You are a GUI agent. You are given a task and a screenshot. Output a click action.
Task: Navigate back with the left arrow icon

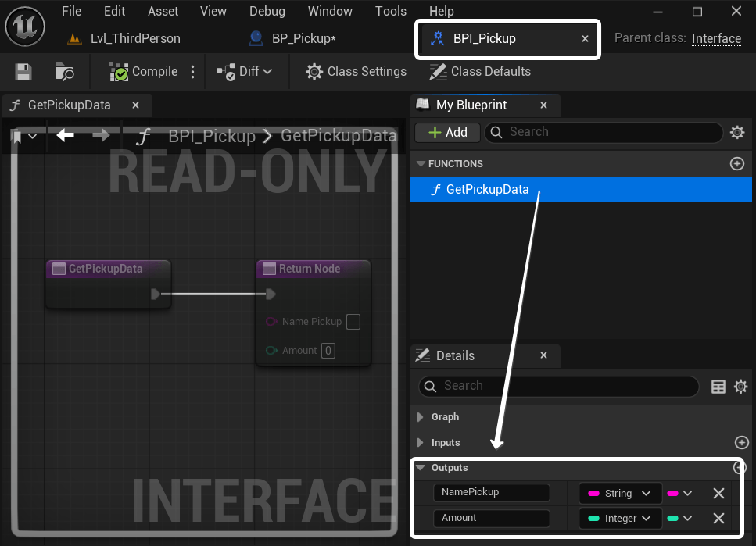click(66, 136)
